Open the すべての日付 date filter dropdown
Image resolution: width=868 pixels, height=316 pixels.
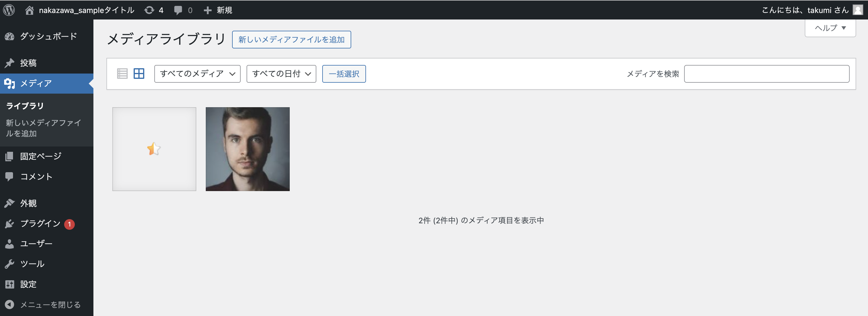281,74
